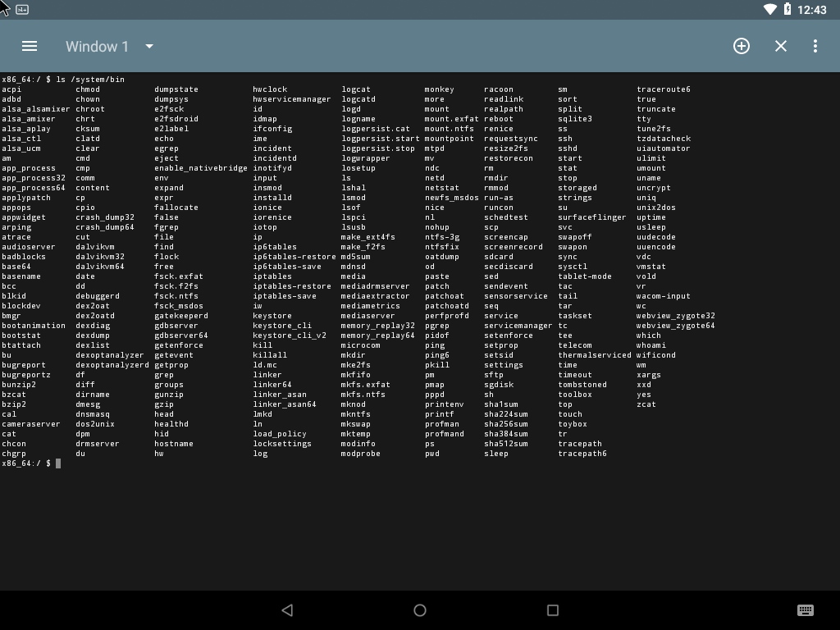Click the 'traceroute6' entry

pyautogui.click(x=664, y=89)
